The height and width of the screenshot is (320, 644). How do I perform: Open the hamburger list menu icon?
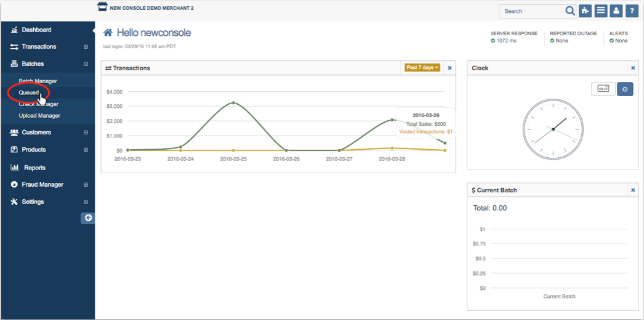600,11
